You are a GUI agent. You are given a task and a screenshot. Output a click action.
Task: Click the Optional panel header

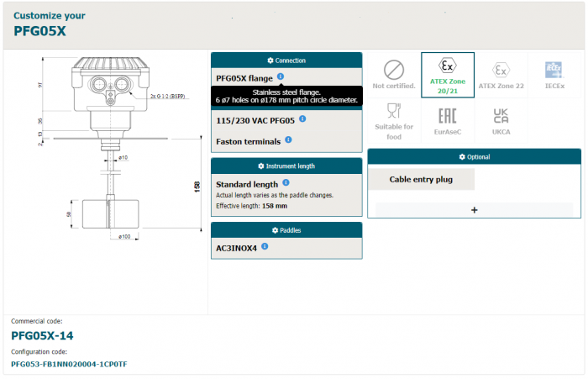[474, 157]
